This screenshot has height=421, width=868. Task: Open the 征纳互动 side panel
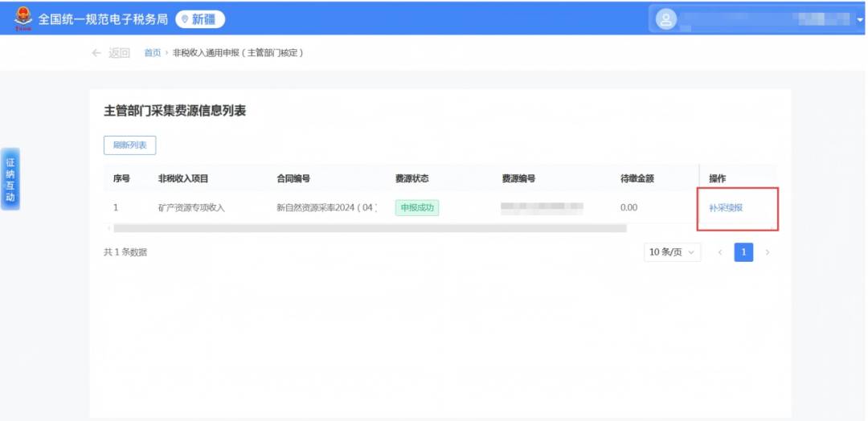[10, 179]
